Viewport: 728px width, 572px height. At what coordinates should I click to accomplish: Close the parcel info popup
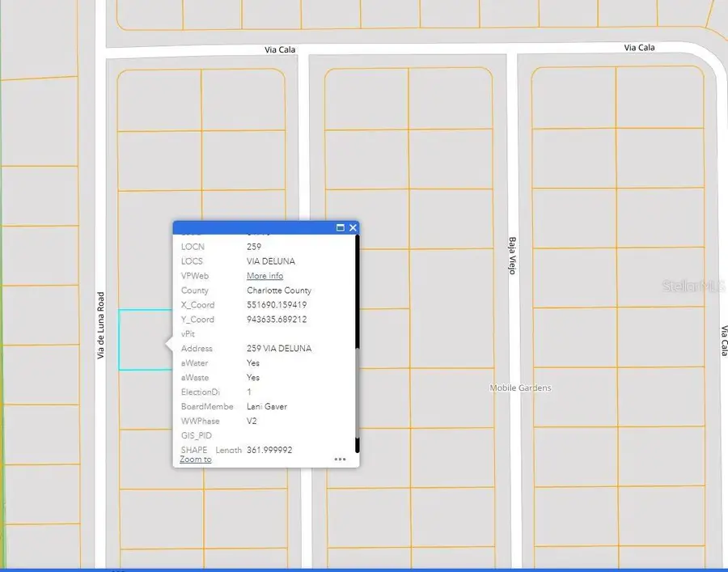pos(353,228)
